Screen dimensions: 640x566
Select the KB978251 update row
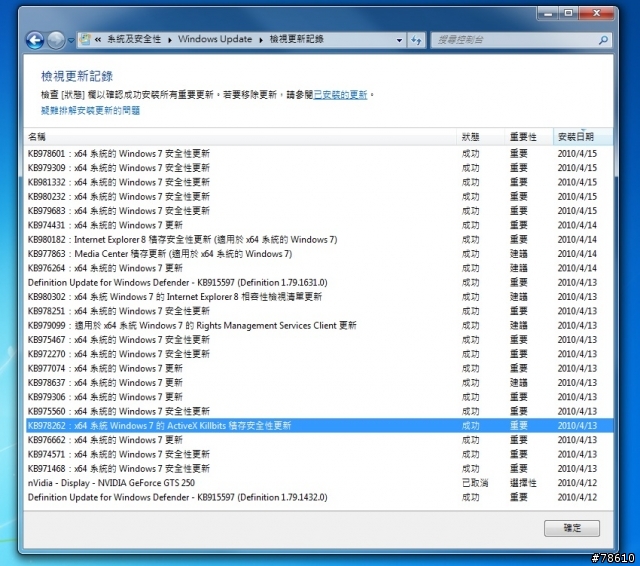pyautogui.click(x=319, y=311)
